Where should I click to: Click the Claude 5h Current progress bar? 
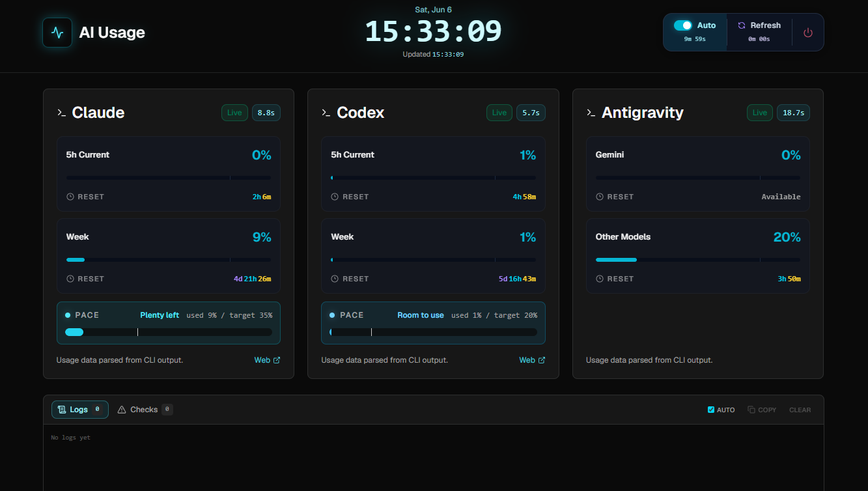point(169,178)
